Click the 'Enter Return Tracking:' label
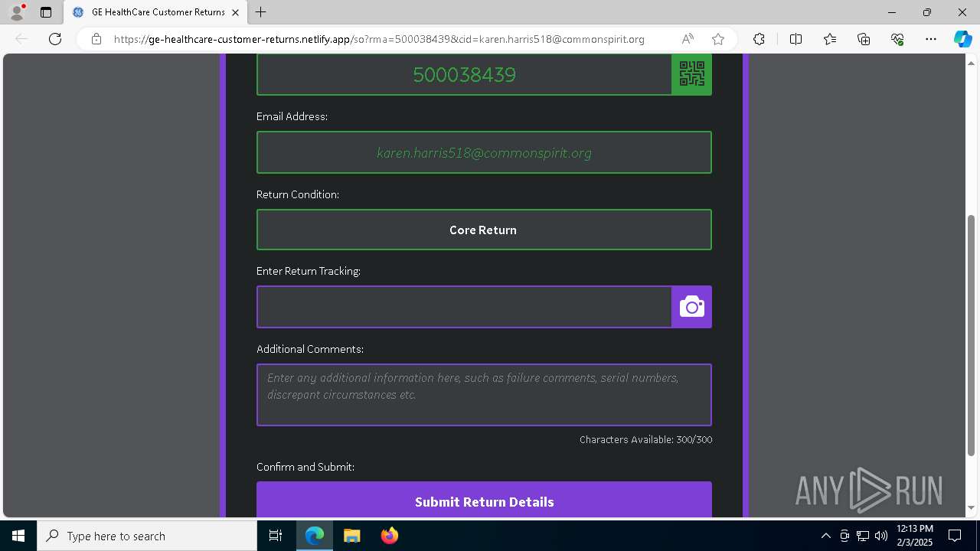The height and width of the screenshot is (551, 980). tap(309, 271)
